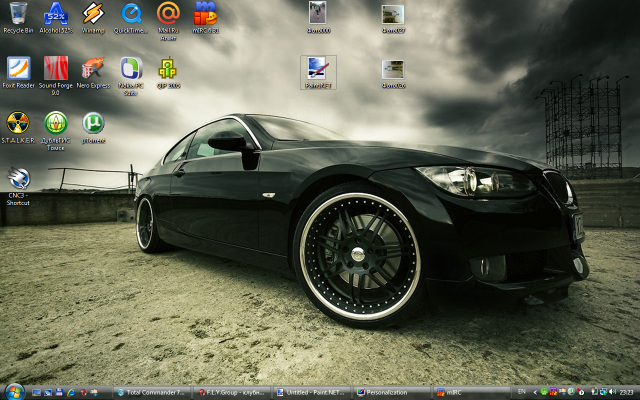Click the QIP 2005 desktop icon
This screenshot has height=400, width=640.
pos(168,73)
